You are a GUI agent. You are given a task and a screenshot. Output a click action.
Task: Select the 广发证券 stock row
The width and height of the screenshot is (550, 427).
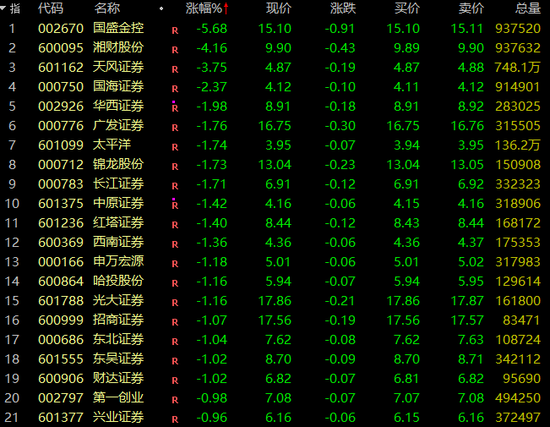tap(275, 126)
